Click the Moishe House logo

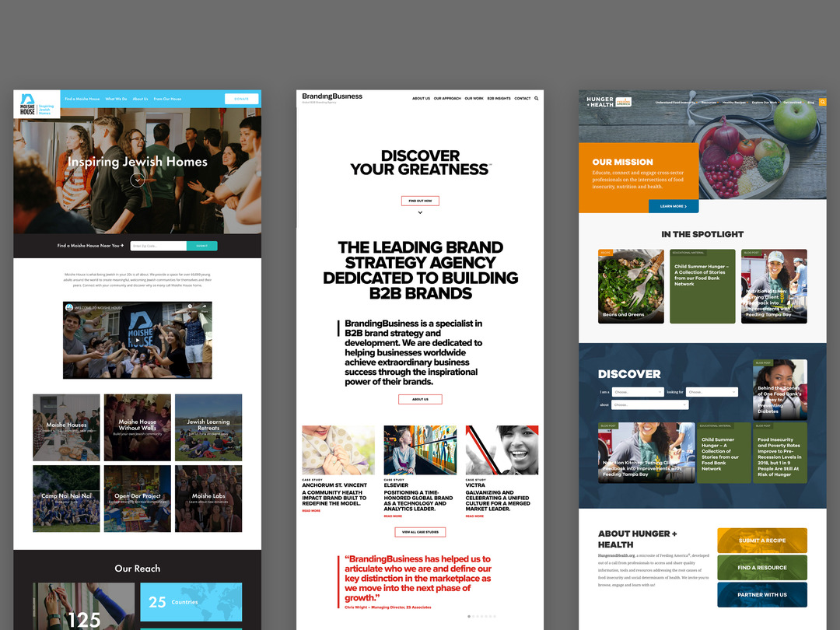tap(37, 104)
